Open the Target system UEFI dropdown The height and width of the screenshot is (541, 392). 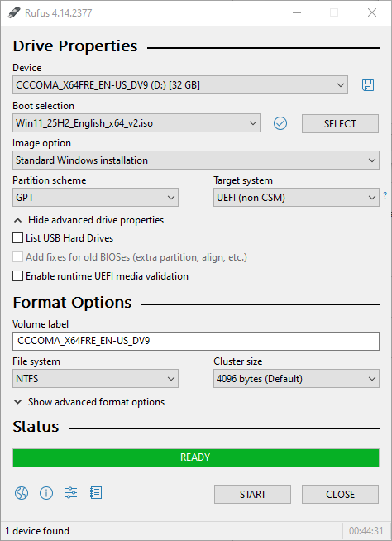point(296,198)
